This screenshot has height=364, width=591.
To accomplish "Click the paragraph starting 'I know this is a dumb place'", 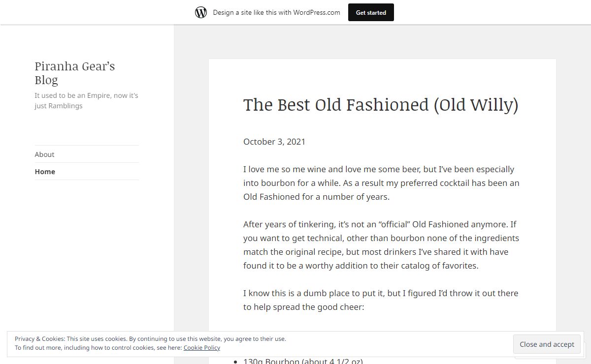I will coord(382,300).
